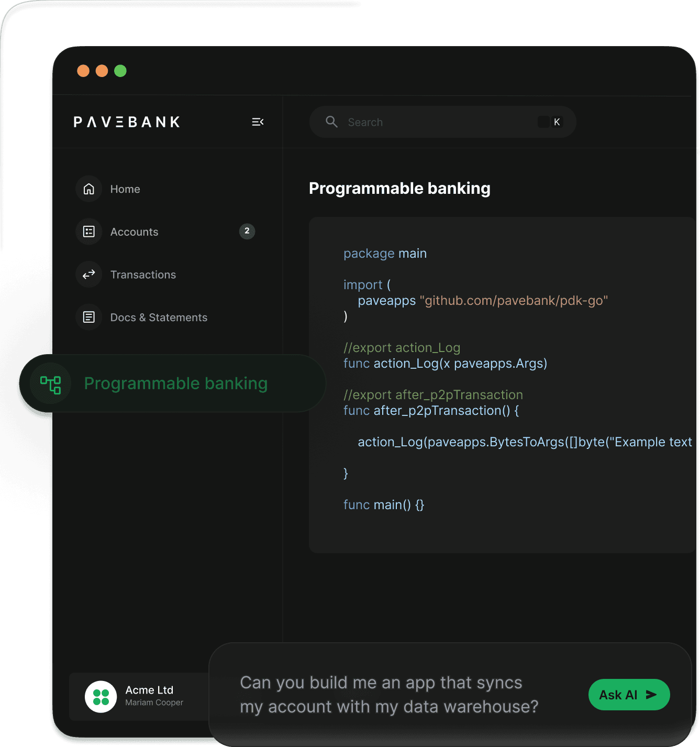Click the Accounts notification badge showing 2
This screenshot has height=747, width=700.
pyautogui.click(x=247, y=232)
